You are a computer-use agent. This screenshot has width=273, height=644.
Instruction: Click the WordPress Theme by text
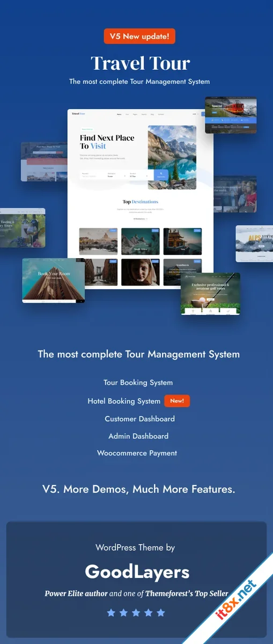coord(135,548)
